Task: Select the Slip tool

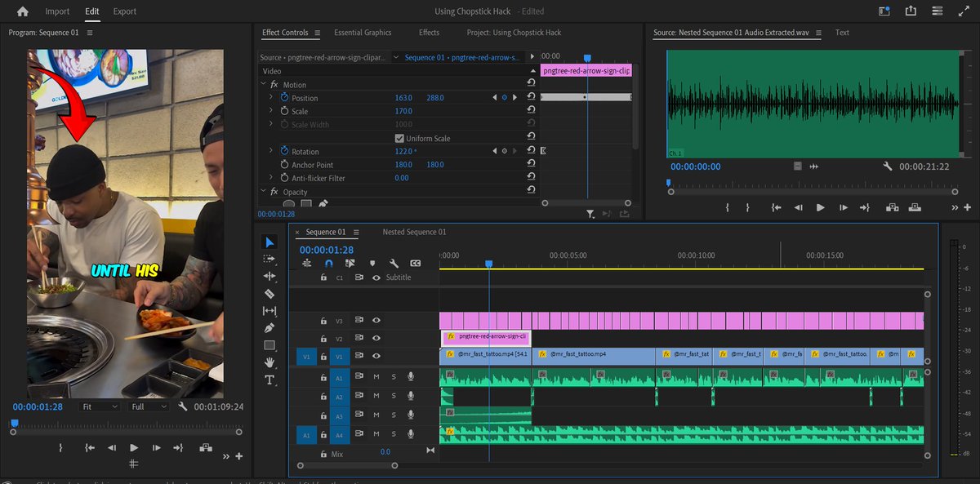Action: (x=270, y=311)
